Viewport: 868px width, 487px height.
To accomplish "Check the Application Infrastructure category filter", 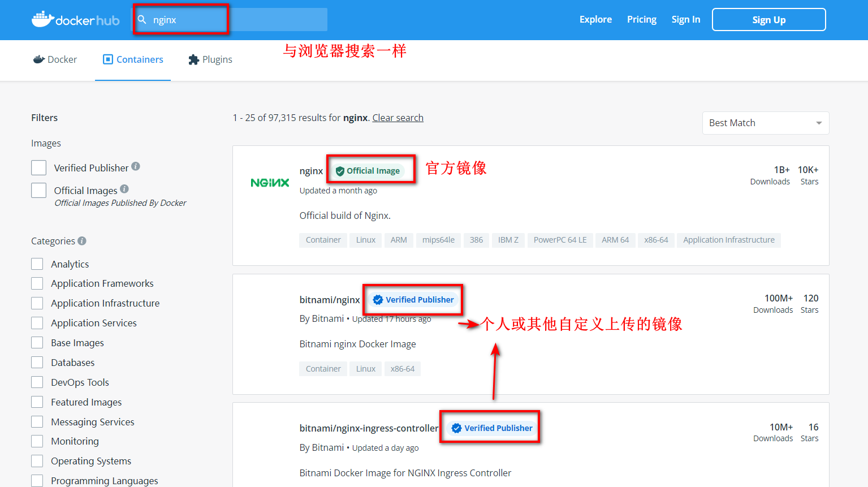I will pos(37,303).
